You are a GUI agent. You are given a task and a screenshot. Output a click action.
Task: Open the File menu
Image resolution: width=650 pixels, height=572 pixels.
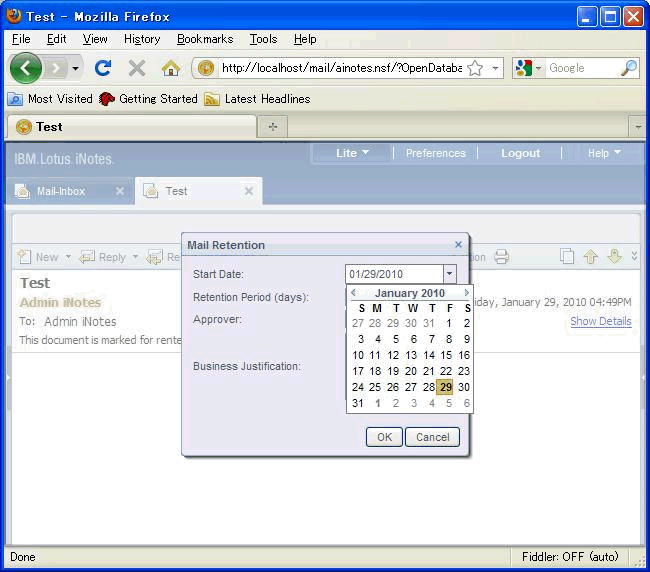click(21, 39)
